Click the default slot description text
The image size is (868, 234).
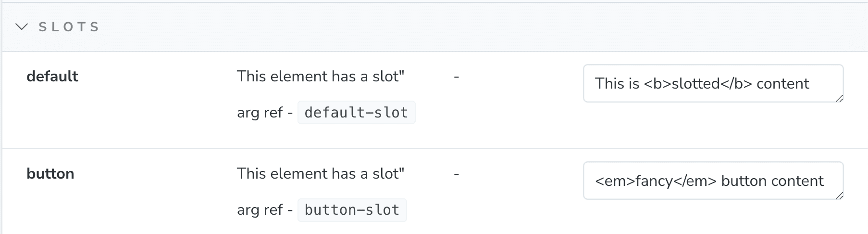[x=321, y=77]
